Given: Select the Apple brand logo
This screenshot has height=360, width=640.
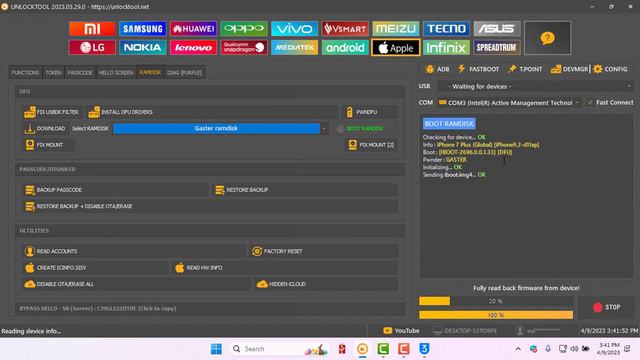Looking at the screenshot, I should [396, 47].
